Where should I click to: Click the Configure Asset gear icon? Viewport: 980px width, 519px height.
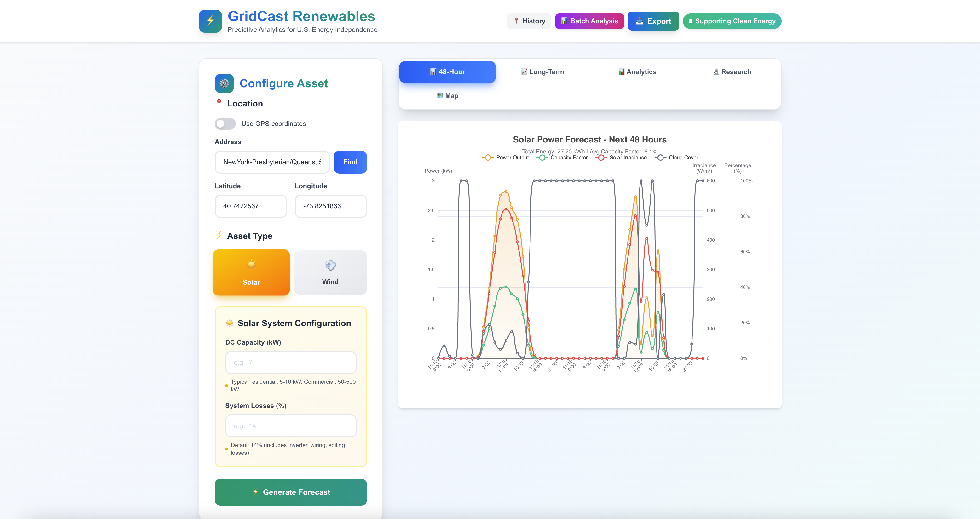click(224, 83)
